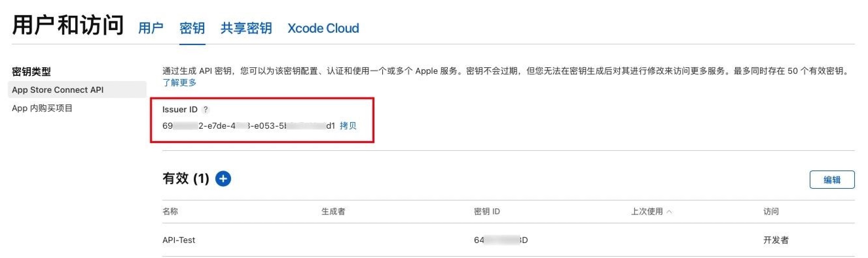Click the 编辑 button
Image resolution: width=868 pixels, height=258 pixels.
(832, 180)
